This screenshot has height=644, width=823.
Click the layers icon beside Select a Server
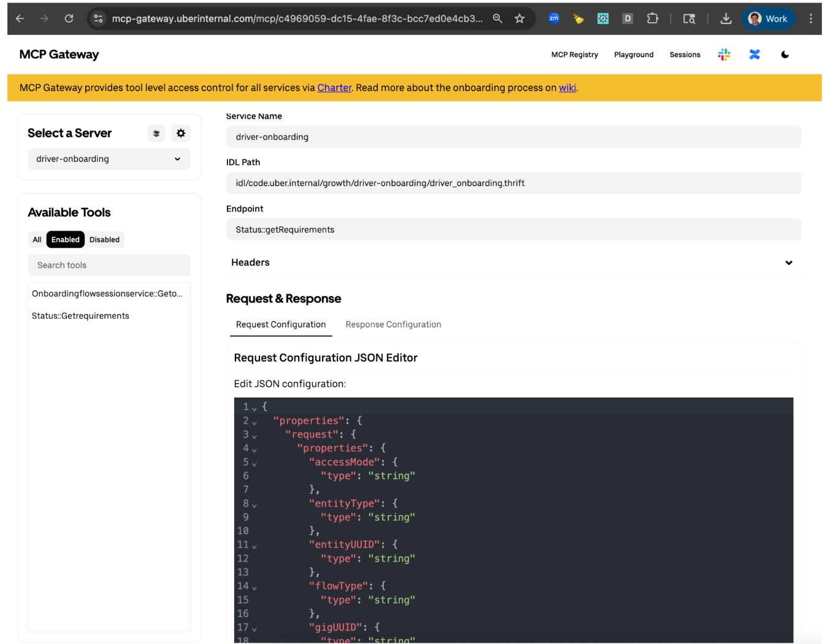tap(156, 133)
